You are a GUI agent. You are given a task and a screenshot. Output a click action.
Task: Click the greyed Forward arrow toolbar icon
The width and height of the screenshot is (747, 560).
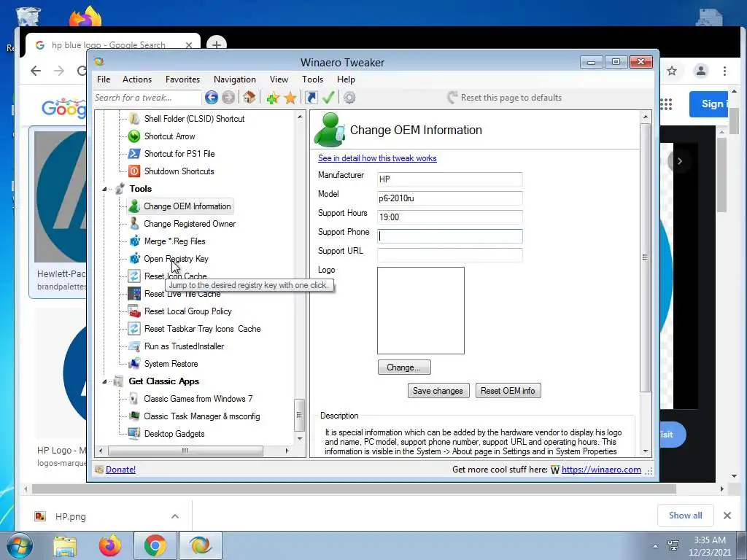(228, 98)
